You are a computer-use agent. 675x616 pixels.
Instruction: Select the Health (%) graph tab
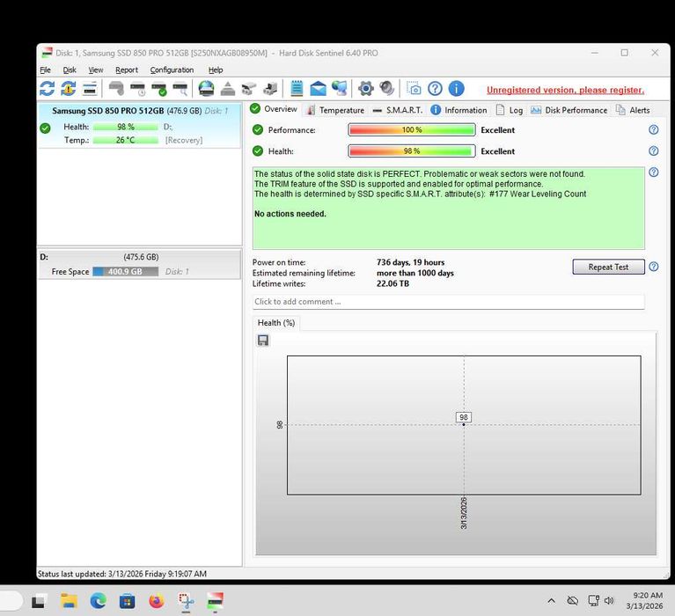coord(276,323)
